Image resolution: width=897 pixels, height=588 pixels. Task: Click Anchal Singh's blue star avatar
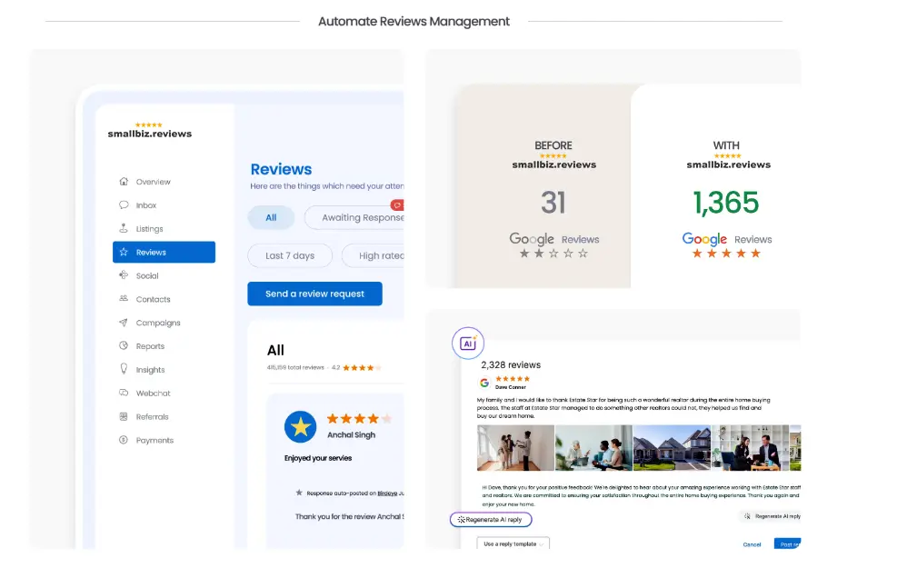pos(300,427)
